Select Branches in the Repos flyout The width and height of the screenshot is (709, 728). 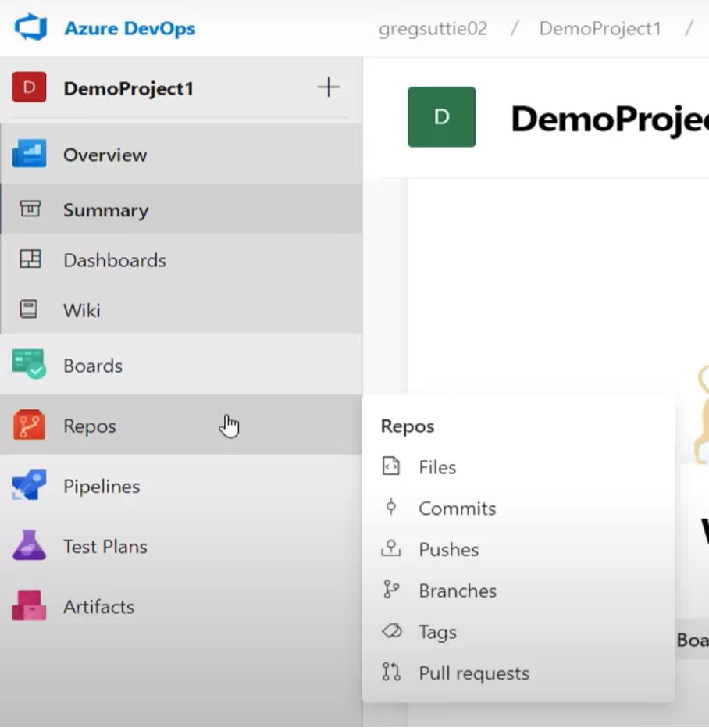coord(457,591)
